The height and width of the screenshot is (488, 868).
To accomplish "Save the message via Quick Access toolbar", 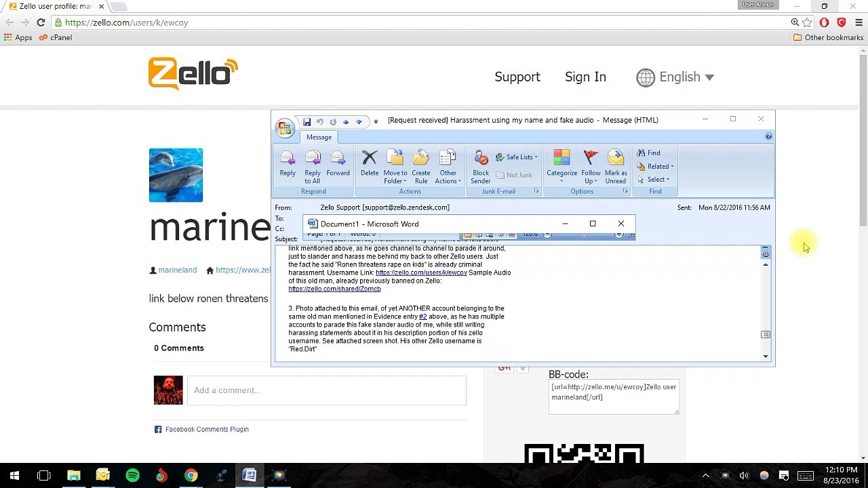I will [x=307, y=122].
